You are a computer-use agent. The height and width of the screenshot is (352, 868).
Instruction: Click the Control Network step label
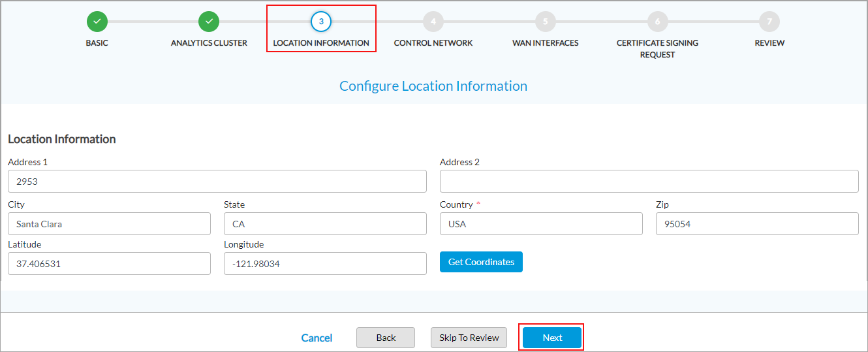click(433, 43)
